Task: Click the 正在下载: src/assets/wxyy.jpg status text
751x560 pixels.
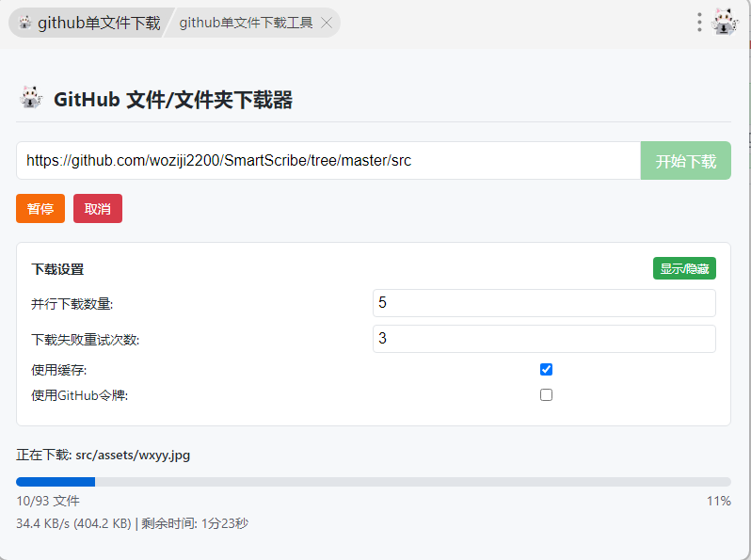Action: click(x=103, y=456)
